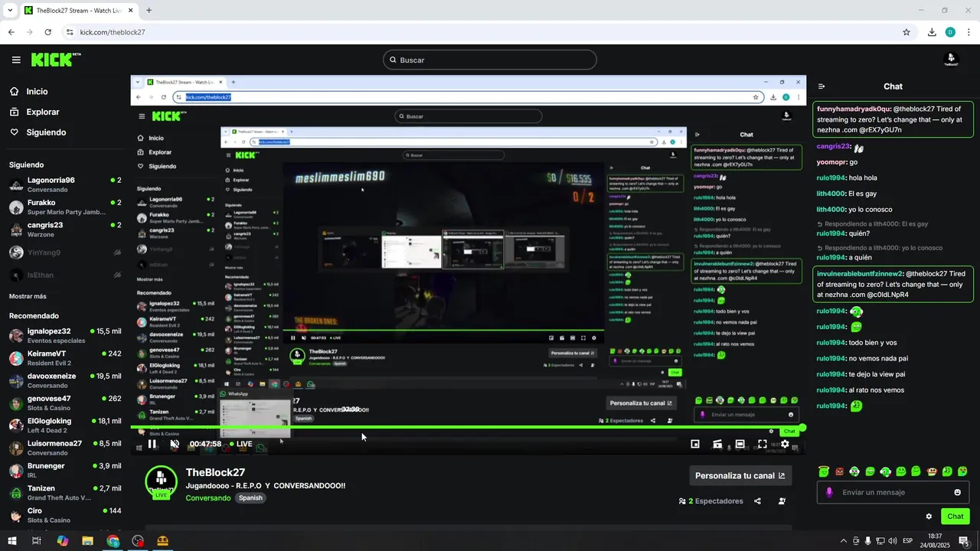Open chat settings gear icon
Image resolution: width=980 pixels, height=551 pixels.
(x=929, y=517)
